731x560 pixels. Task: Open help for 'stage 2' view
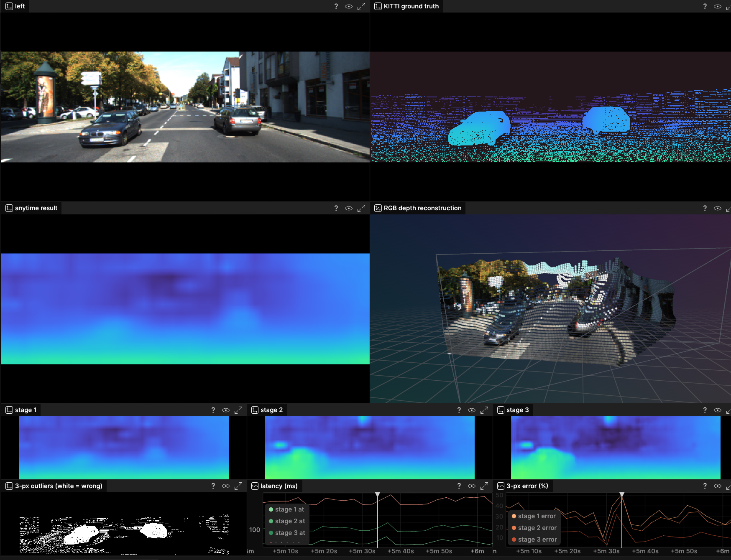[459, 410]
